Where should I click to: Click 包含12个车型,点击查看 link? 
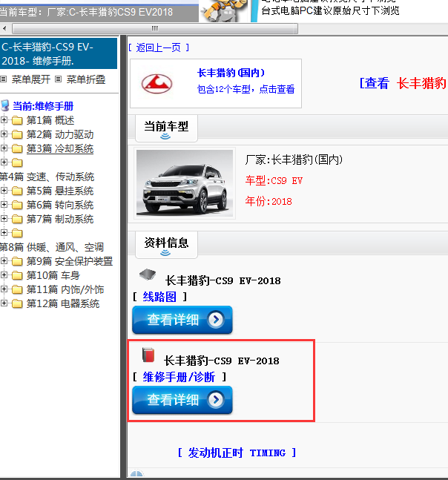[246, 89]
